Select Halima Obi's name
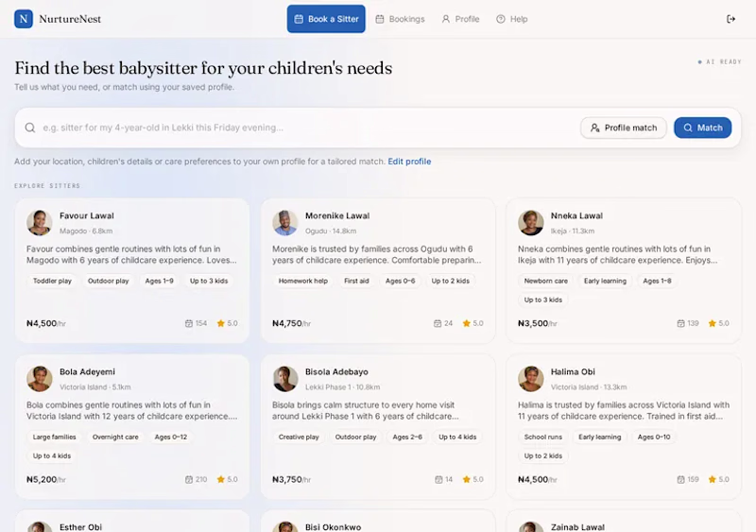Screen dimensions: 756x532 click(x=573, y=372)
